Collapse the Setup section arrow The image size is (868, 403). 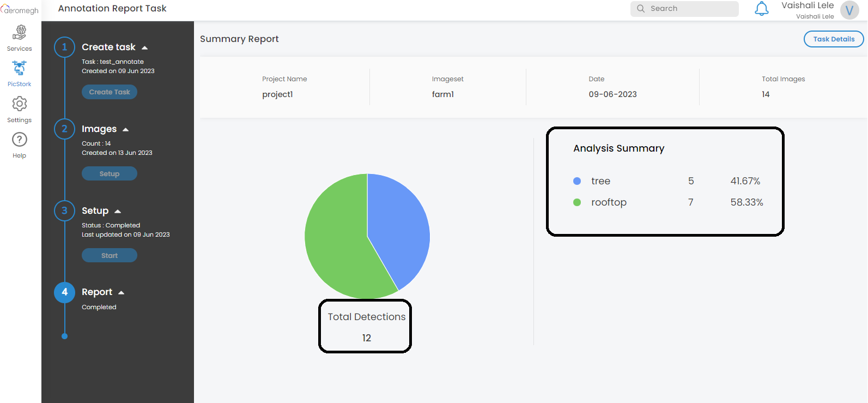click(x=118, y=212)
